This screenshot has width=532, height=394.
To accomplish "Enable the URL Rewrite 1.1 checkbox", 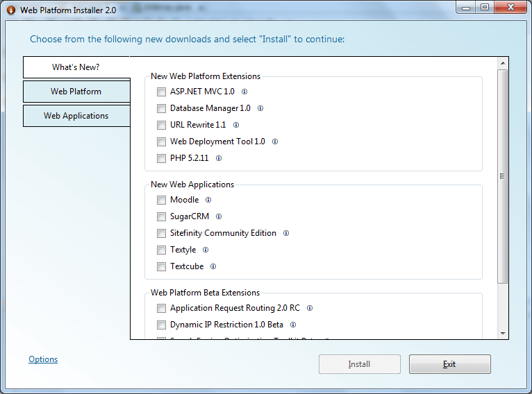I will [162, 125].
